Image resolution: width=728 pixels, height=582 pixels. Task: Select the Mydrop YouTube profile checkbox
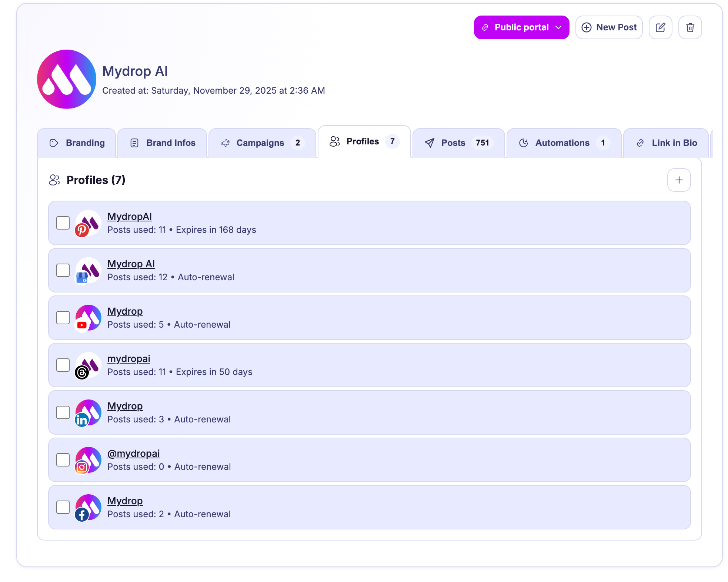tap(63, 318)
